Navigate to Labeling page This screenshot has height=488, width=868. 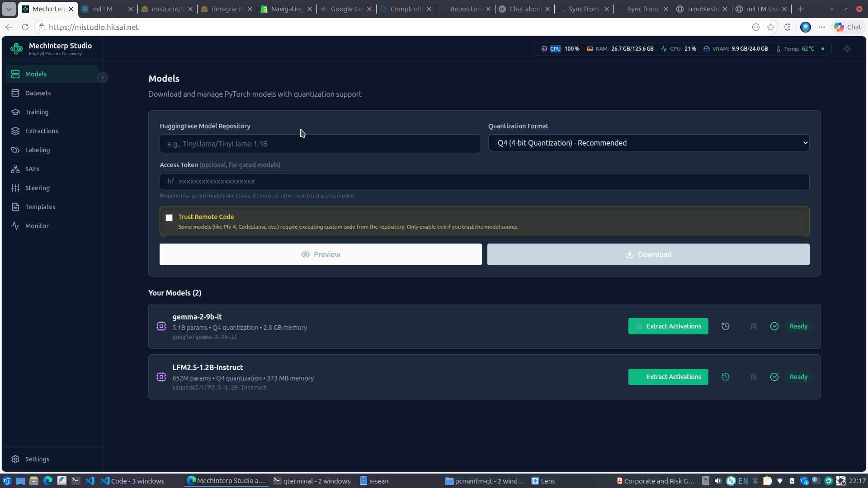point(52,150)
